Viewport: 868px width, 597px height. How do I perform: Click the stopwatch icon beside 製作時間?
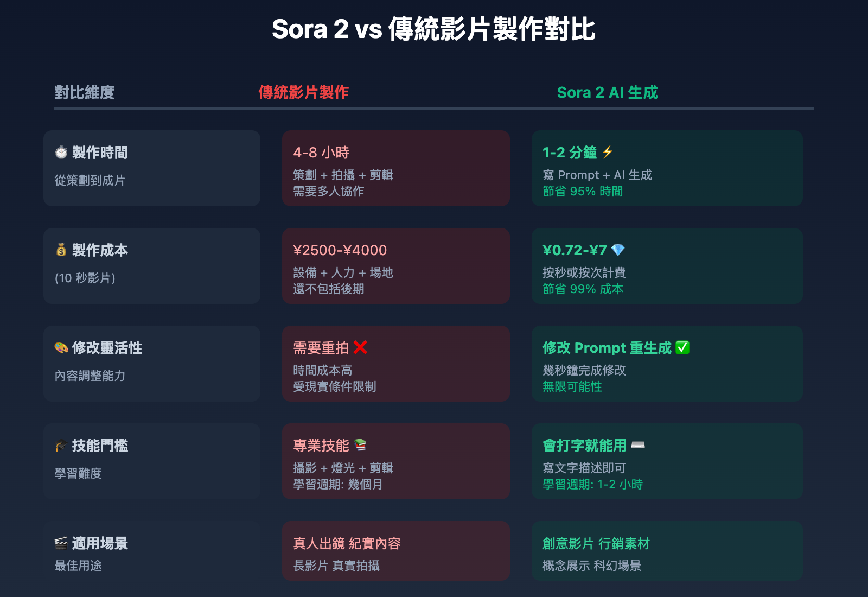[x=61, y=153]
